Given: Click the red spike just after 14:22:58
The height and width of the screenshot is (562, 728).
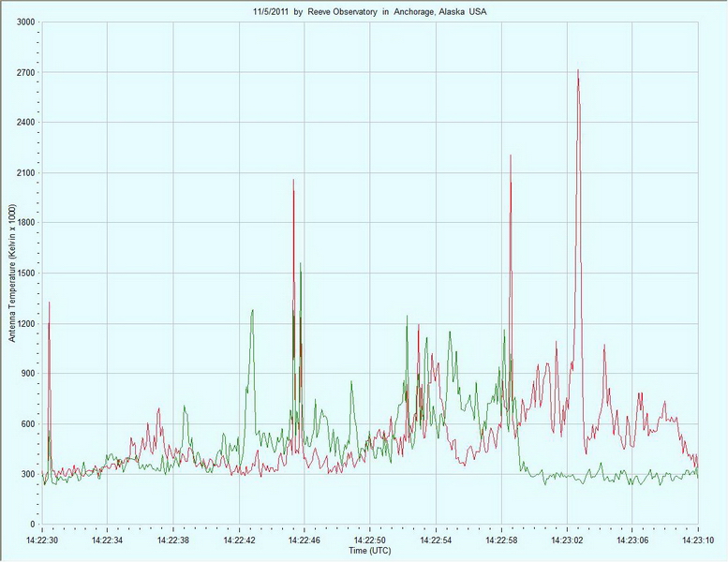Looking at the screenshot, I should pos(511,157).
